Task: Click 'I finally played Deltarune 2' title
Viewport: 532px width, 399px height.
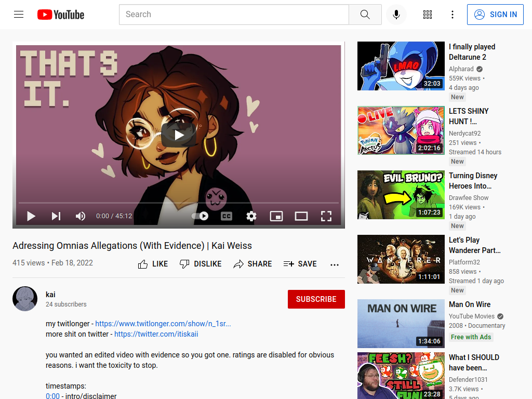Action: [472, 52]
